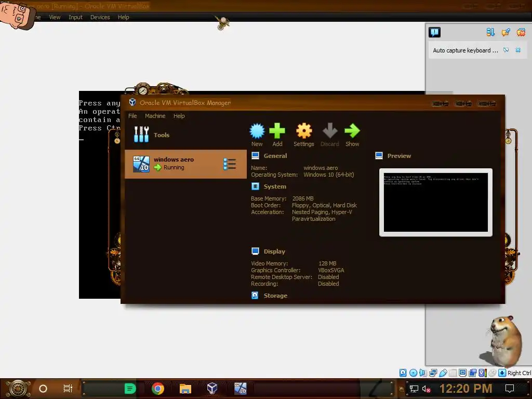Open the Machine menu in VirtualBox Manager
Image resolution: width=532 pixels, height=399 pixels.
click(x=155, y=116)
